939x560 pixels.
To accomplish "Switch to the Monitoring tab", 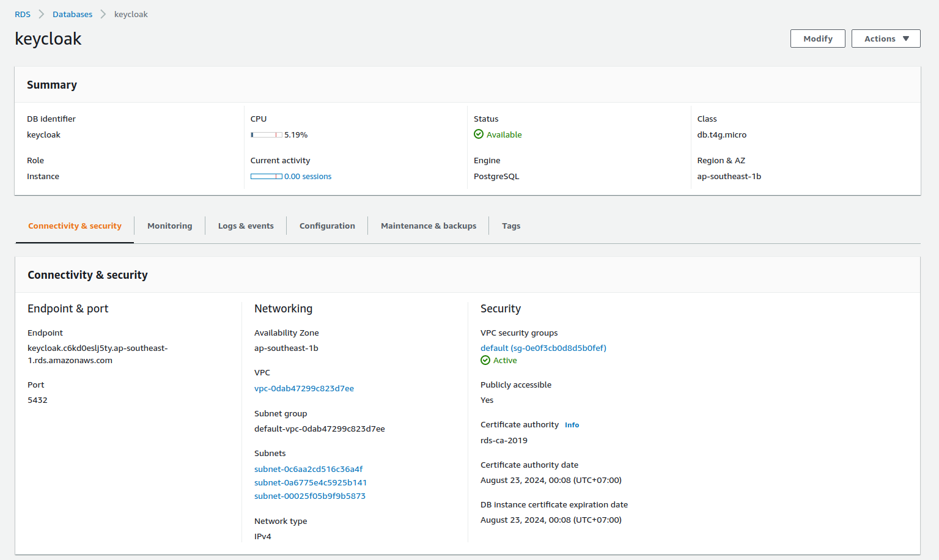I will 169,226.
